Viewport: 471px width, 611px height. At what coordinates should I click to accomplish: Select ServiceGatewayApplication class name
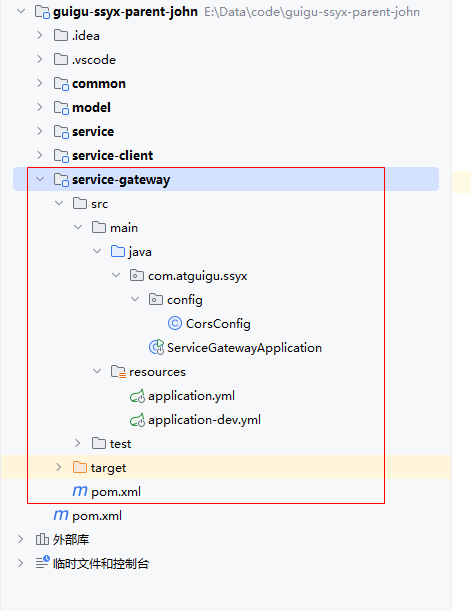click(244, 348)
